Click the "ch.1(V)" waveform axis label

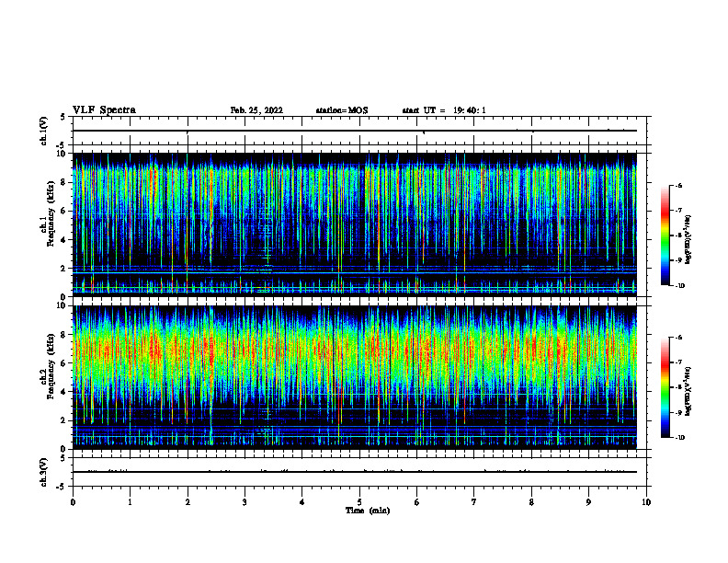coord(44,131)
